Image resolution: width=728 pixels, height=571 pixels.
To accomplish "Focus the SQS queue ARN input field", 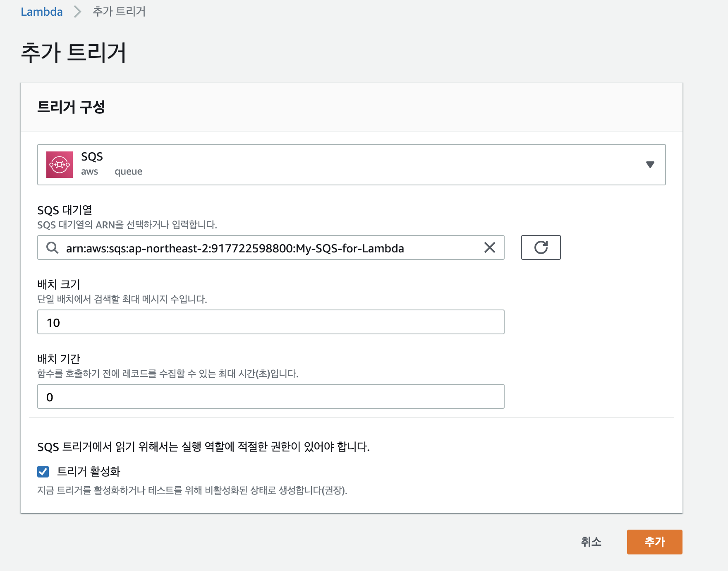I will [271, 247].
